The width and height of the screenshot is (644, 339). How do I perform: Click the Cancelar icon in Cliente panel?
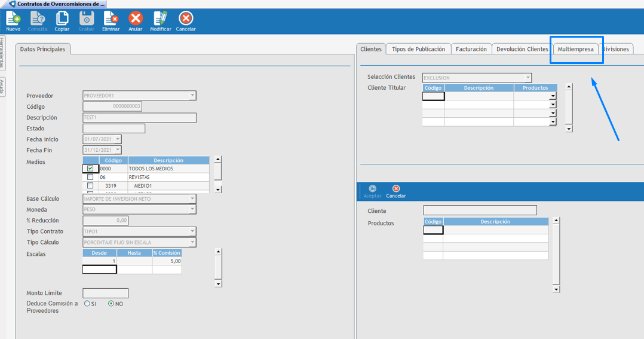coord(395,189)
